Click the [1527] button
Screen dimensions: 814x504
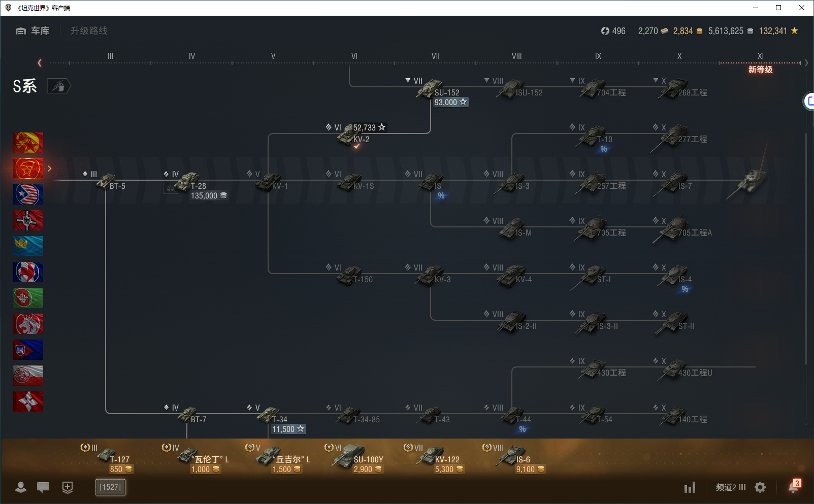click(x=110, y=487)
